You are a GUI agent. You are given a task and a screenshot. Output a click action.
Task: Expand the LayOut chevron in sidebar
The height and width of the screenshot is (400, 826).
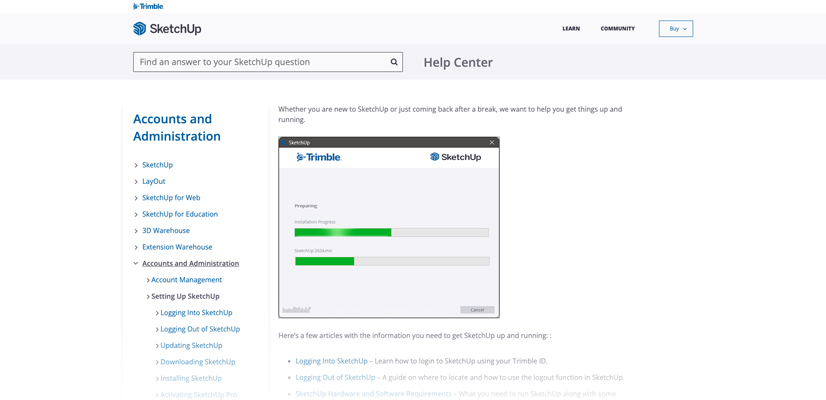pos(136,182)
